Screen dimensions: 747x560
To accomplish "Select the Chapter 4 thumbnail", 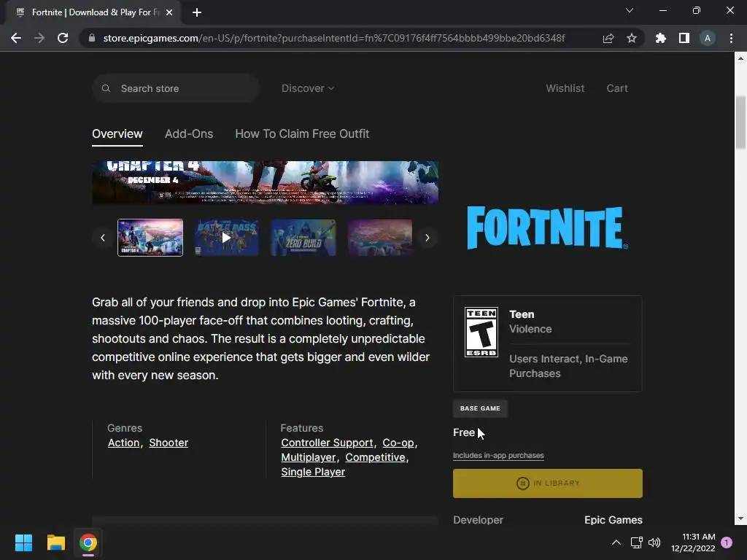I will click(150, 238).
